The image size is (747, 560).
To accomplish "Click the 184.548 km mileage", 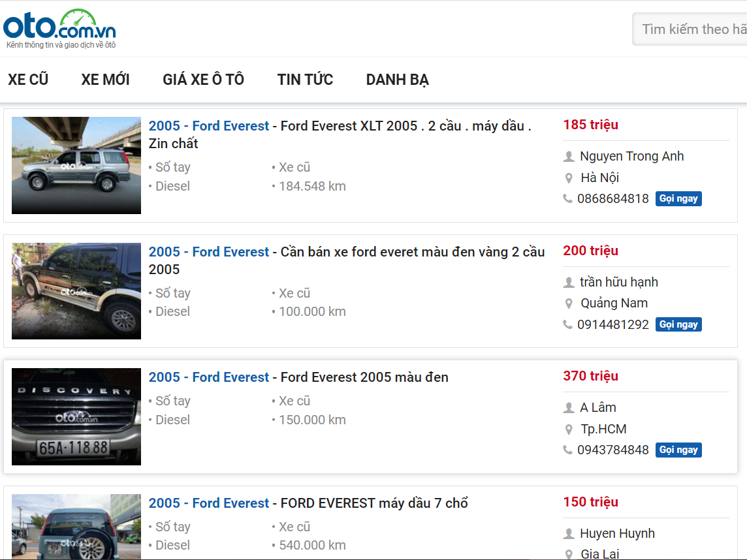I will [313, 186].
